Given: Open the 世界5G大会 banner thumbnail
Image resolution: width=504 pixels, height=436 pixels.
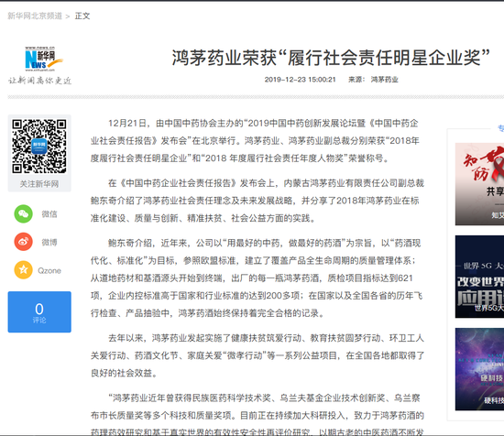Looking at the screenshot, I should pyautogui.click(x=479, y=277).
